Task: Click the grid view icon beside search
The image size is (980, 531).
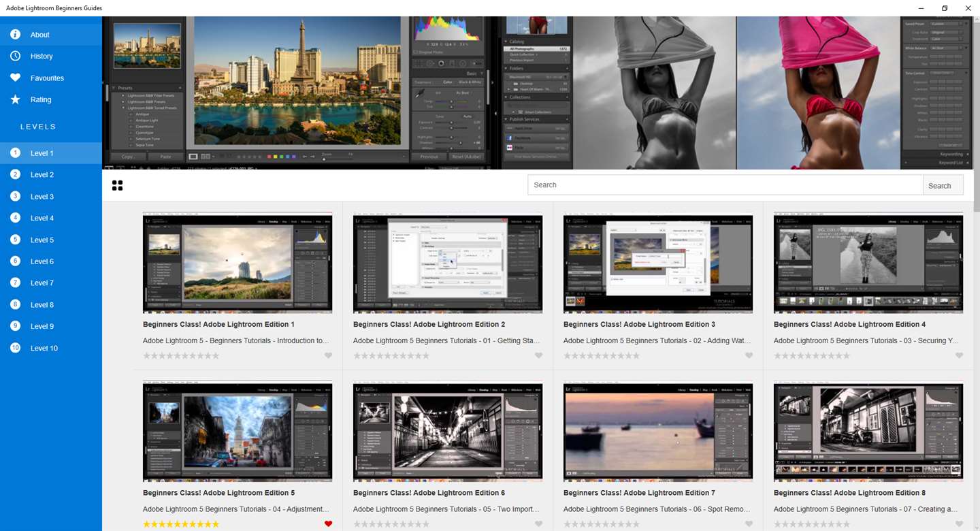Action: tap(117, 185)
